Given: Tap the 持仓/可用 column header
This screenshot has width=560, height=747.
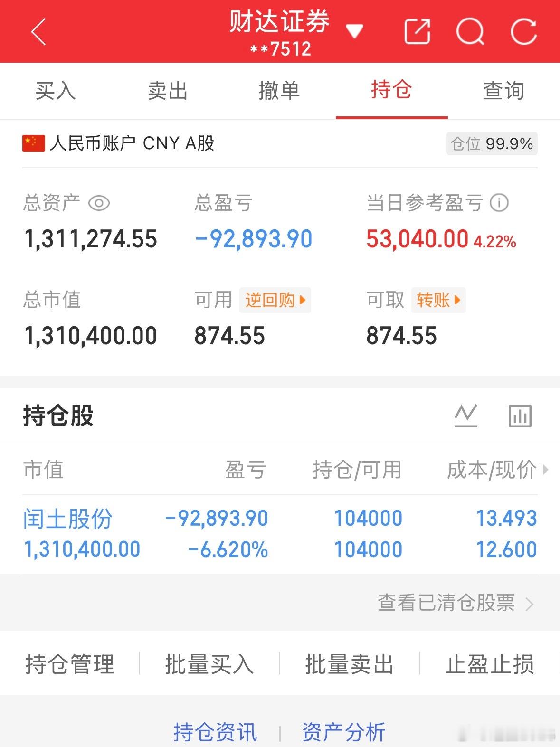Looking at the screenshot, I should coord(357,470).
